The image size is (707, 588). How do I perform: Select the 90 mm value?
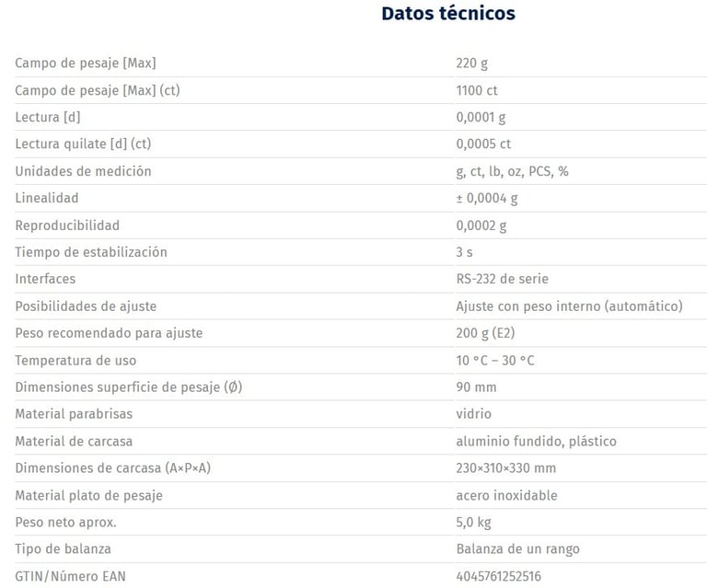476,387
